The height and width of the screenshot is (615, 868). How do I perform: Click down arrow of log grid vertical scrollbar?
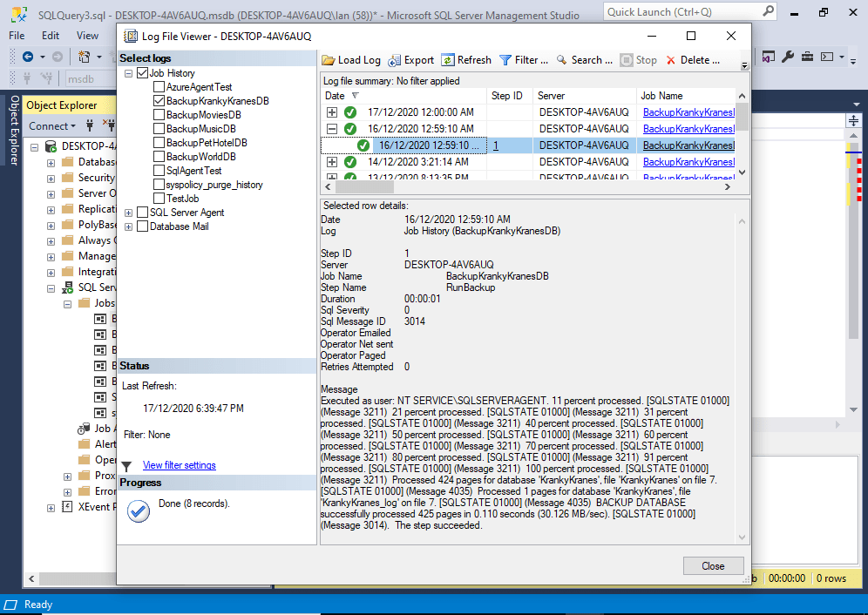click(x=742, y=172)
